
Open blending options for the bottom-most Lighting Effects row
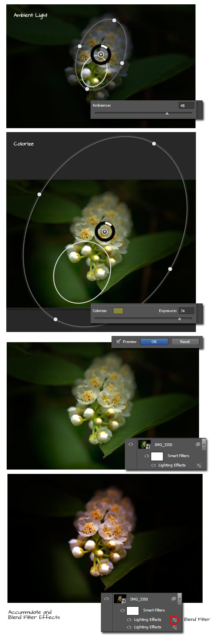[x=175, y=627]
